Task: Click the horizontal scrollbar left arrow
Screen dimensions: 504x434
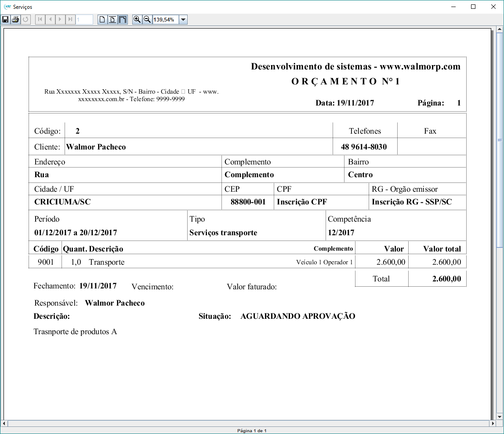Action: [4, 423]
